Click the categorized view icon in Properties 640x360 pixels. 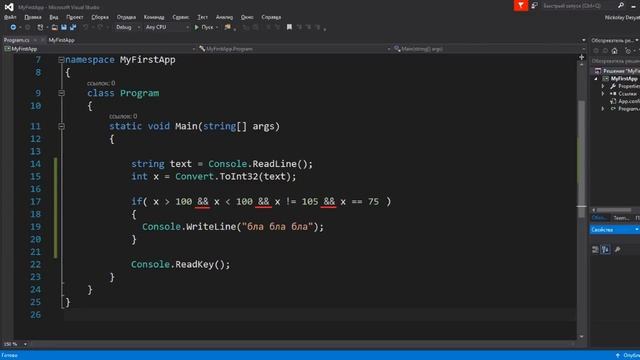595,249
